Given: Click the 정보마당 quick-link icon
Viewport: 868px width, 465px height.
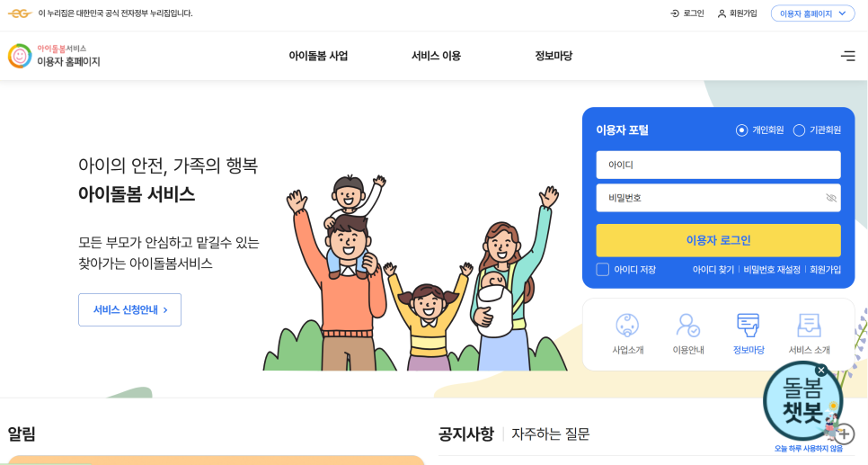Looking at the screenshot, I should point(748,325).
